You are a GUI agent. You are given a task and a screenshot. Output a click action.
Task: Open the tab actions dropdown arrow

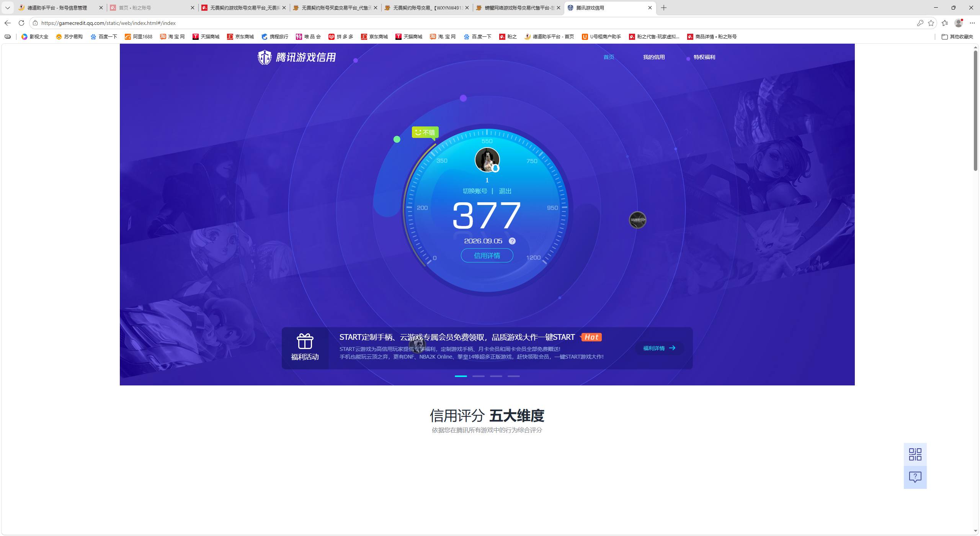click(8, 8)
